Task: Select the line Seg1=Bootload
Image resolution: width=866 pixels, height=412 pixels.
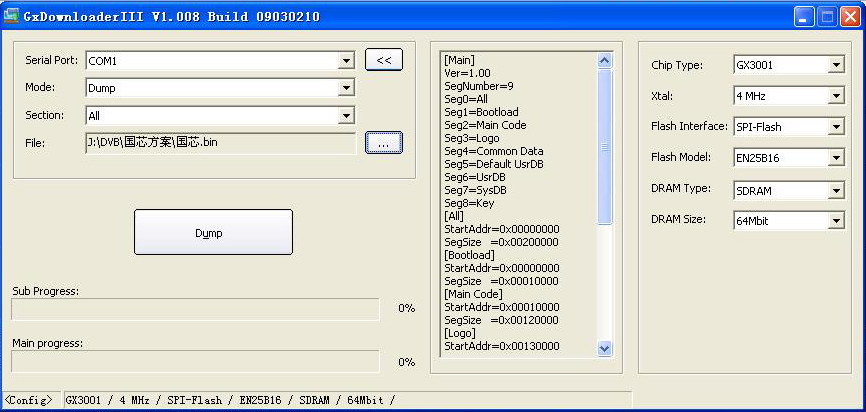Action: (481, 112)
